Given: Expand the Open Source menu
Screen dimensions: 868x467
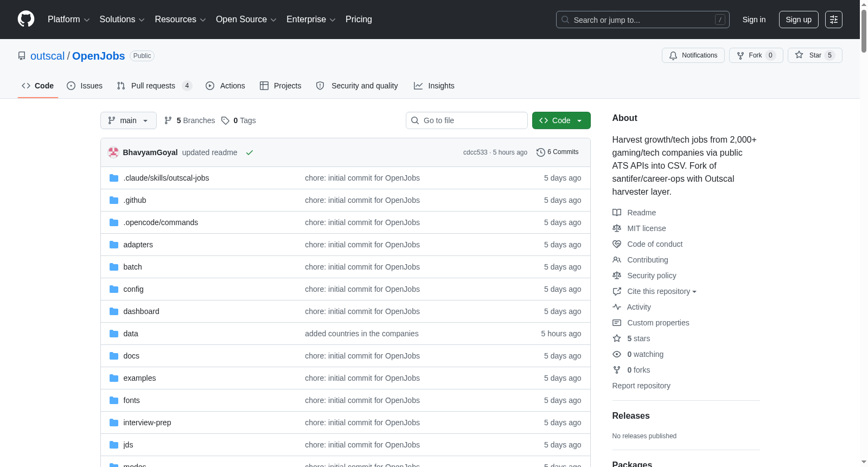Looking at the screenshot, I should [246, 20].
